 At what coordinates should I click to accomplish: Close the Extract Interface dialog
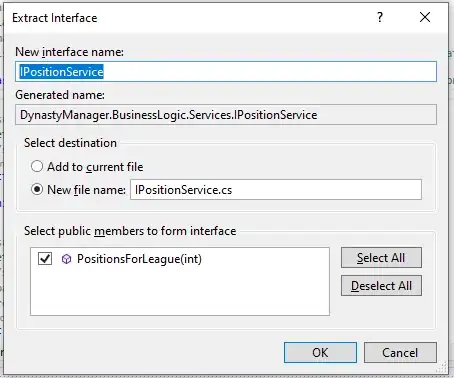coord(425,17)
